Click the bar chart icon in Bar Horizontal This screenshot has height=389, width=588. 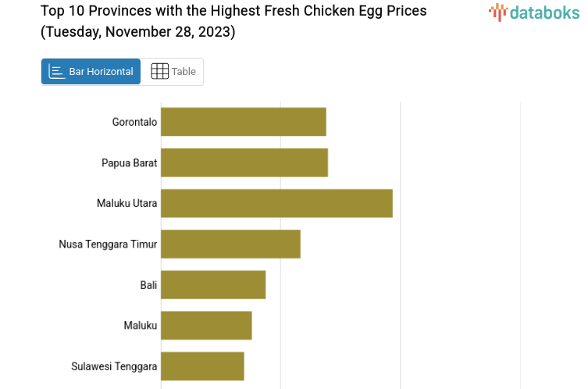tap(57, 72)
